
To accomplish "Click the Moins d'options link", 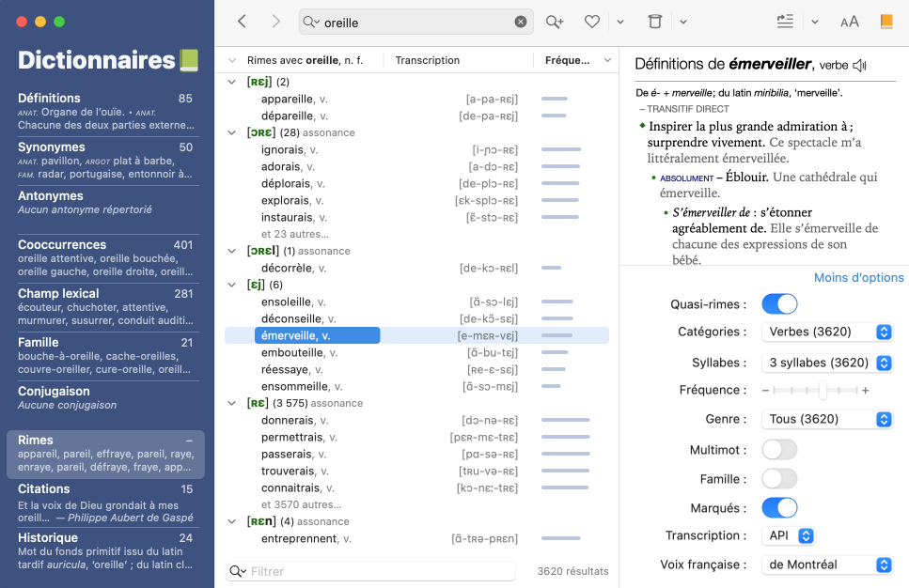I will 858,278.
